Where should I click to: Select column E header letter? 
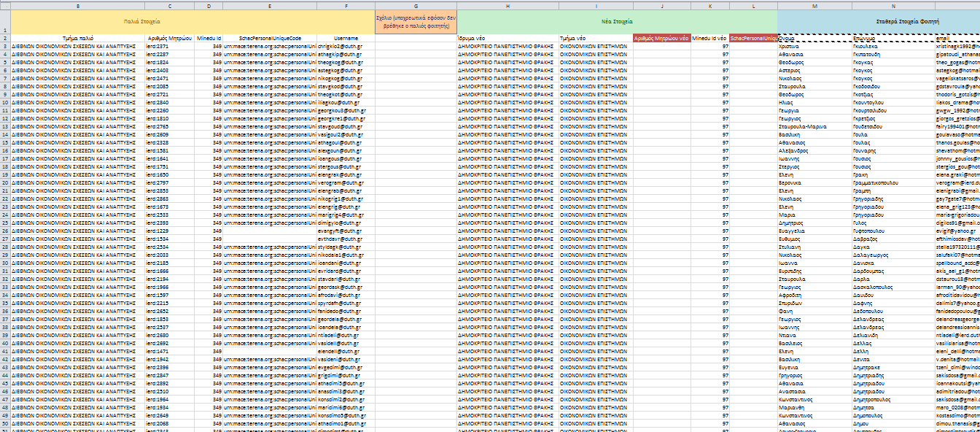(x=270, y=5)
